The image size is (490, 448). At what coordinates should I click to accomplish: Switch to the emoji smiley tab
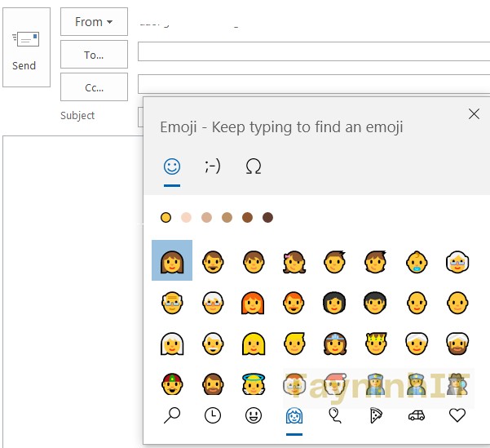click(x=171, y=166)
